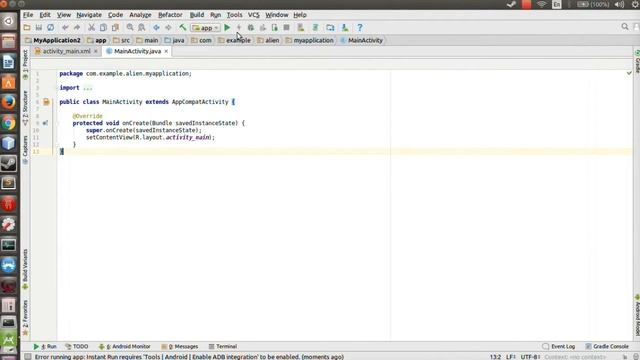Toggle the Favorites tool window

click(x=25, y=318)
